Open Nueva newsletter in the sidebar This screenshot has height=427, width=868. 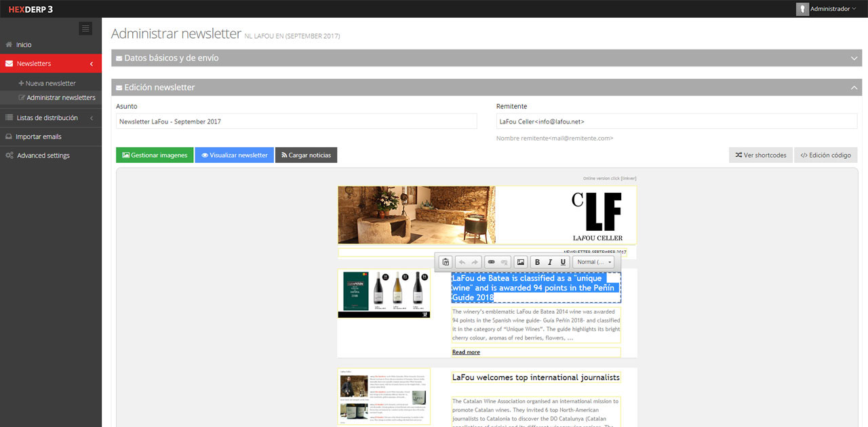(x=51, y=83)
